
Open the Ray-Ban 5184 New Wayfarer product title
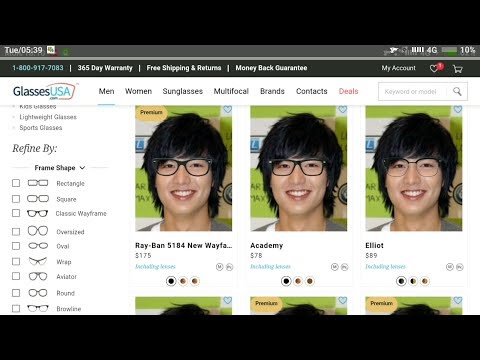coord(183,246)
